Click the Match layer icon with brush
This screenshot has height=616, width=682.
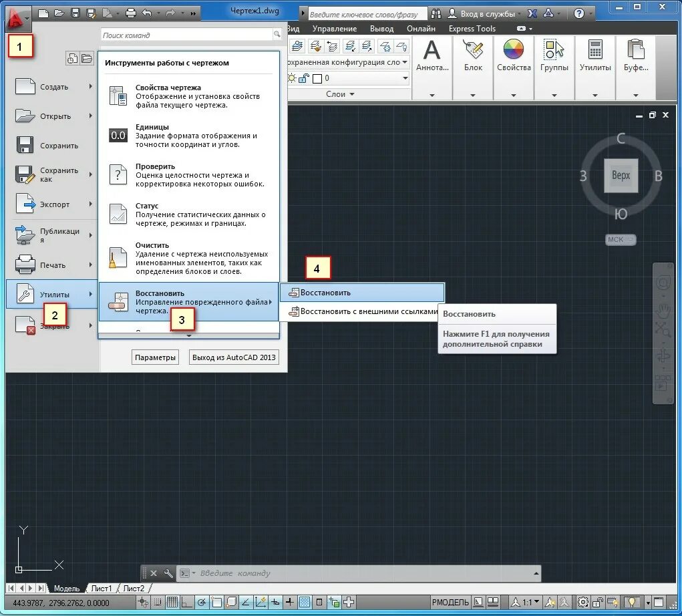[x=316, y=45]
